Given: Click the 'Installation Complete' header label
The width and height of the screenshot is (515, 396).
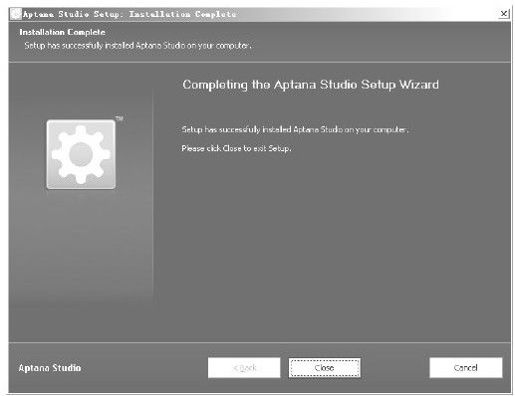Looking at the screenshot, I should (62, 32).
